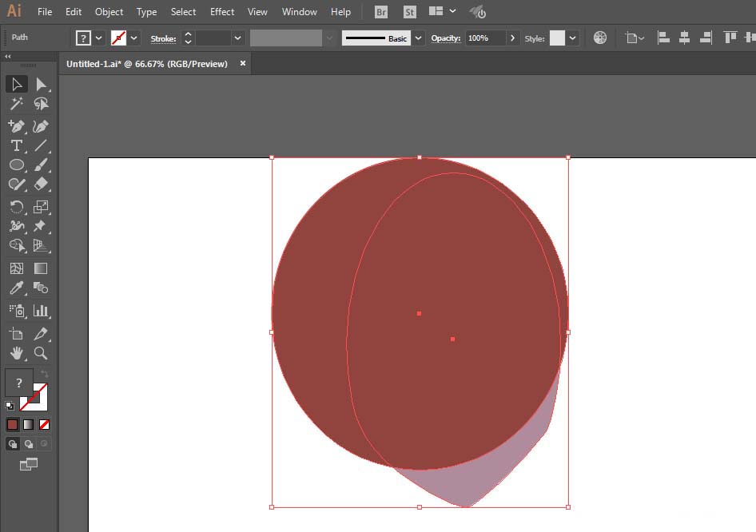The width and height of the screenshot is (756, 532).
Task: Pick the Eraser tool
Action: [41, 184]
